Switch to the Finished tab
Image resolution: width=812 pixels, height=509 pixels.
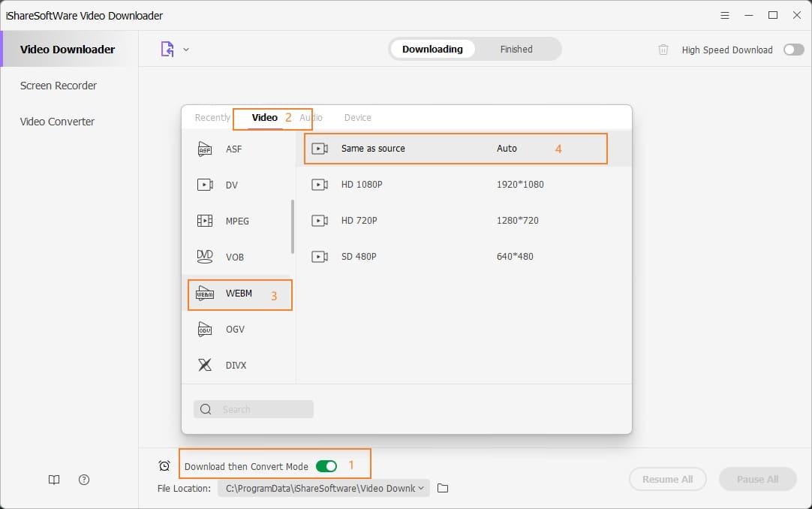click(x=516, y=49)
